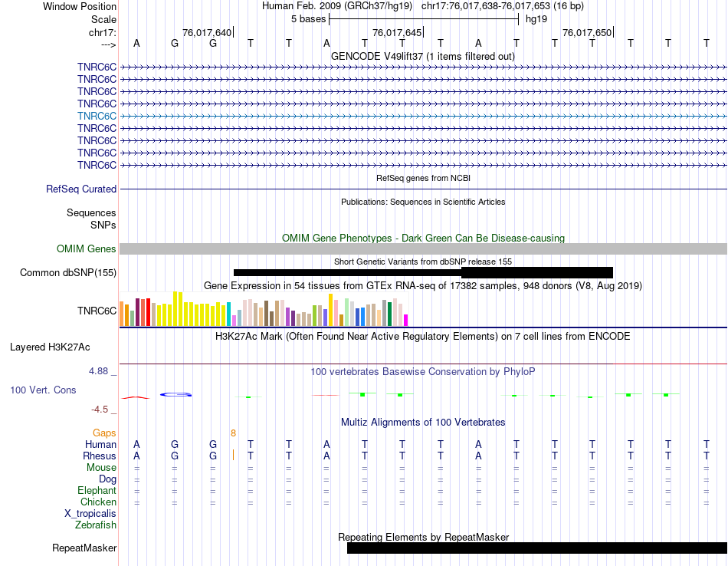Click the blue oval PhyloP conservation mark

[x=176, y=394]
